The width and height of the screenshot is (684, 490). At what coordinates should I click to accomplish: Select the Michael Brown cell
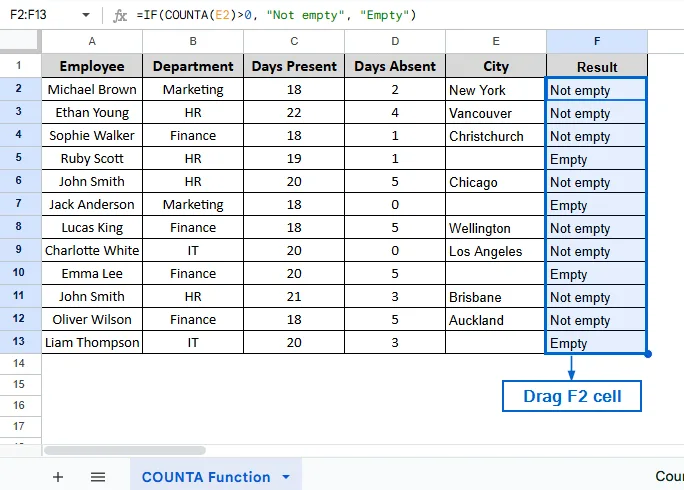point(92,89)
